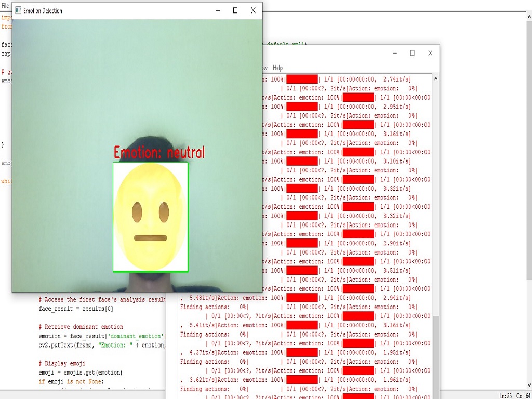Minimize the Python shell window
532x399 pixels.
pyautogui.click(x=395, y=54)
